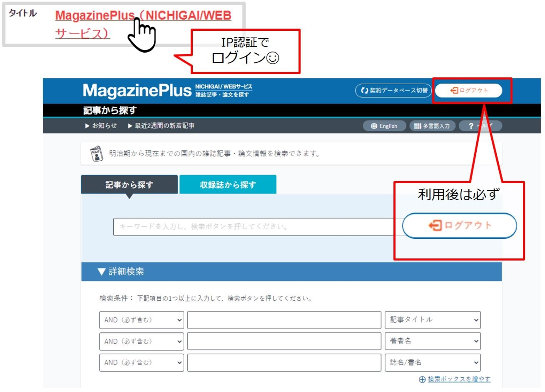This screenshot has height=392, width=545.
Task: Open the 著者名 field dropdown
Action: pyautogui.click(x=432, y=341)
